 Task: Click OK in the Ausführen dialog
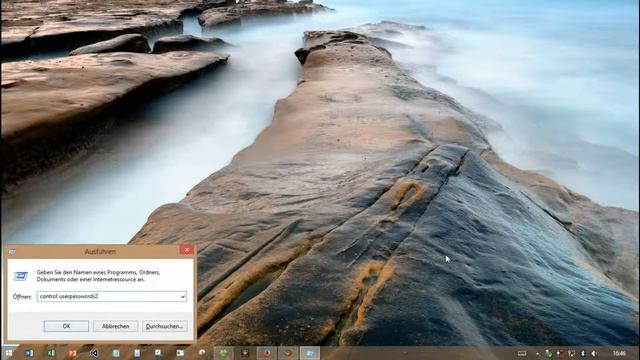(x=66, y=326)
